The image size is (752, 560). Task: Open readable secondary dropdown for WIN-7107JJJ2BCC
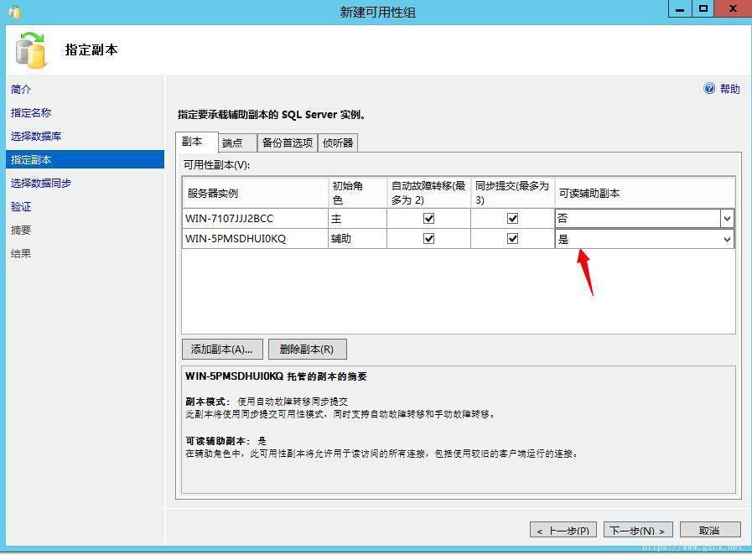point(727,219)
